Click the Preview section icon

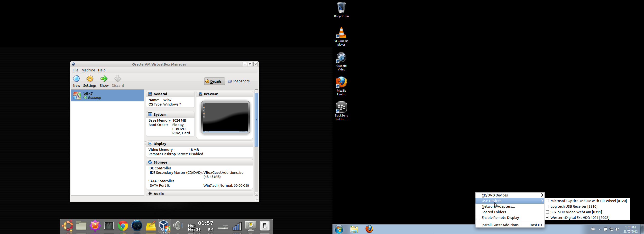[200, 94]
